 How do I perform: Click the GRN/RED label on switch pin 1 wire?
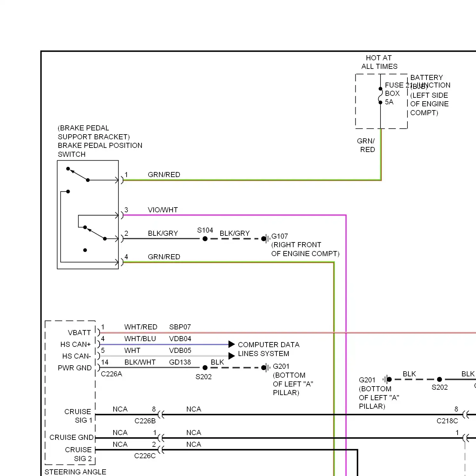(164, 175)
